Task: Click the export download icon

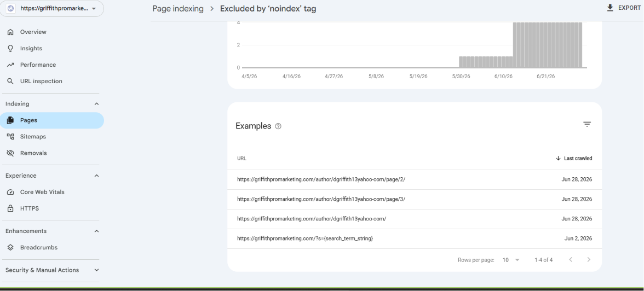Action: [610, 8]
